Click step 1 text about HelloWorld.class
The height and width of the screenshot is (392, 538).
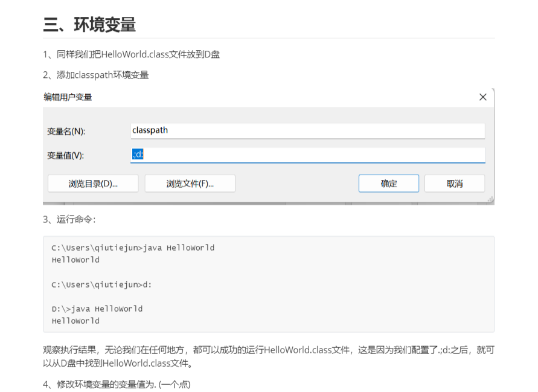pyautogui.click(x=131, y=54)
